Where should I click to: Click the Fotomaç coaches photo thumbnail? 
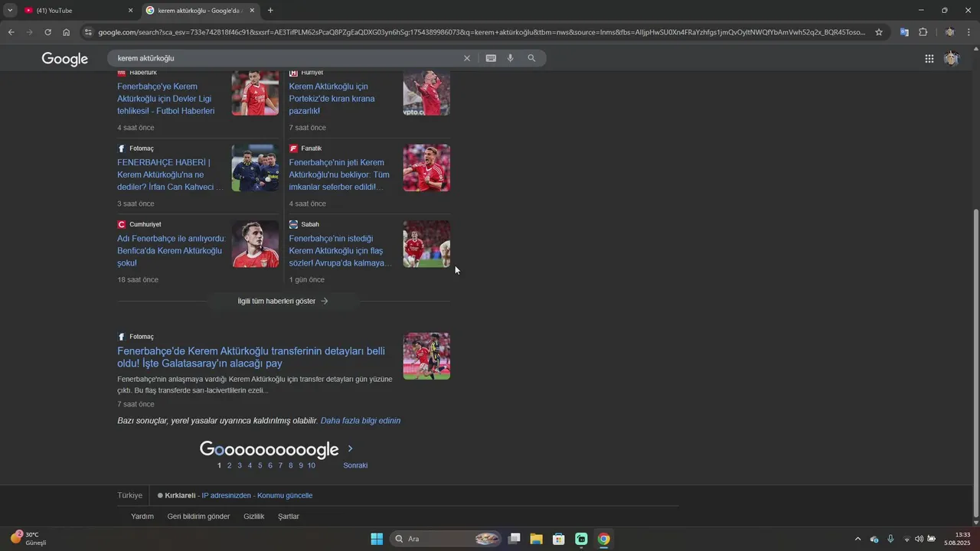tap(255, 168)
